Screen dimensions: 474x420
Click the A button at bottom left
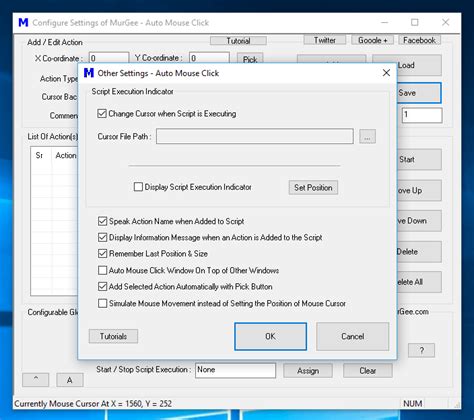[x=70, y=380]
